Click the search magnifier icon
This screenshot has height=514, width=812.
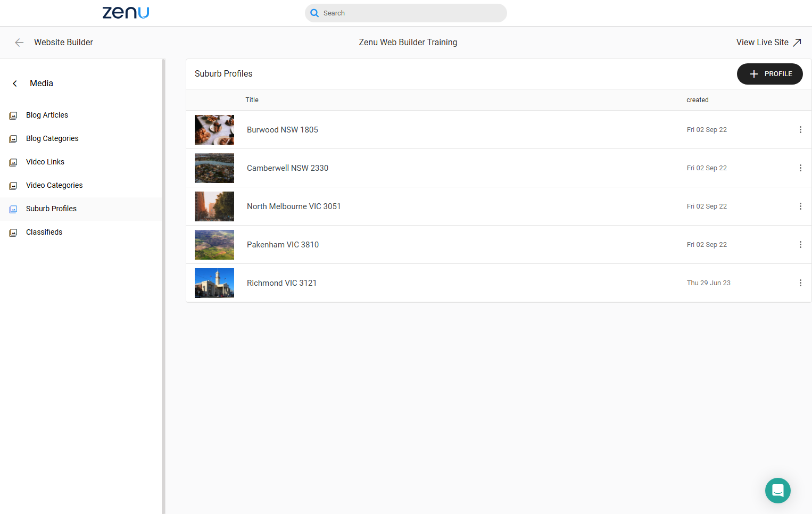coord(314,13)
